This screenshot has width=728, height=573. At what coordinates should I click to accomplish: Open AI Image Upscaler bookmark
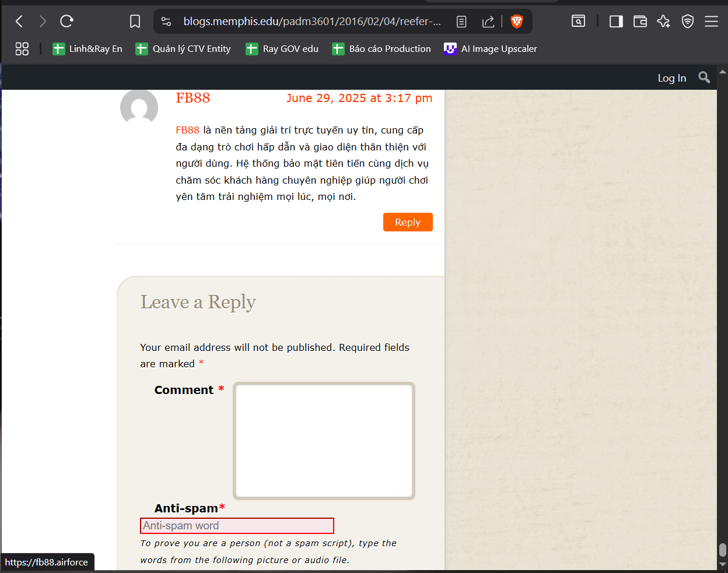(491, 49)
